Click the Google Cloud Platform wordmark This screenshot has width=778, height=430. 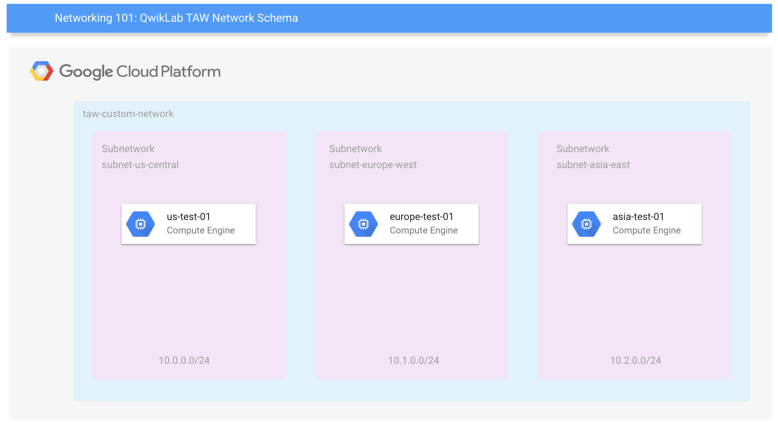(x=140, y=71)
